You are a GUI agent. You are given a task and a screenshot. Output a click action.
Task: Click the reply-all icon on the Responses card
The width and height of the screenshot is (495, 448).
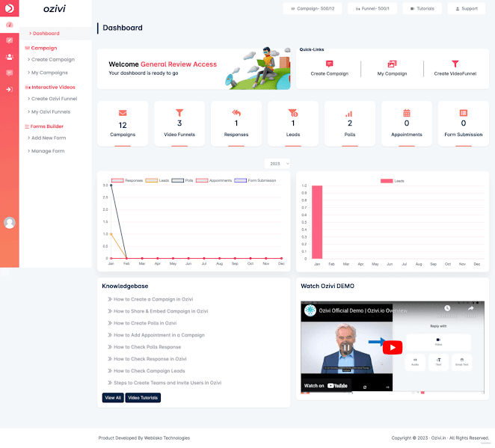tap(236, 113)
